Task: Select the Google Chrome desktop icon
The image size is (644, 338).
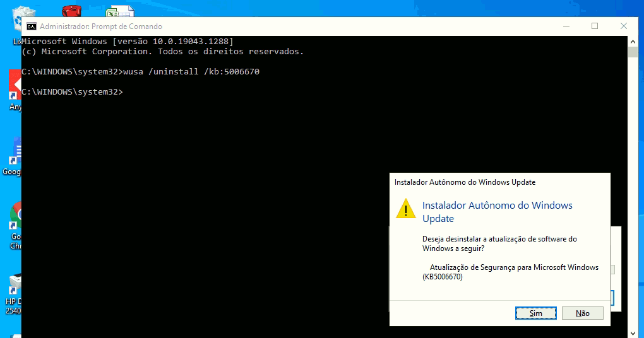Action: click(16, 226)
